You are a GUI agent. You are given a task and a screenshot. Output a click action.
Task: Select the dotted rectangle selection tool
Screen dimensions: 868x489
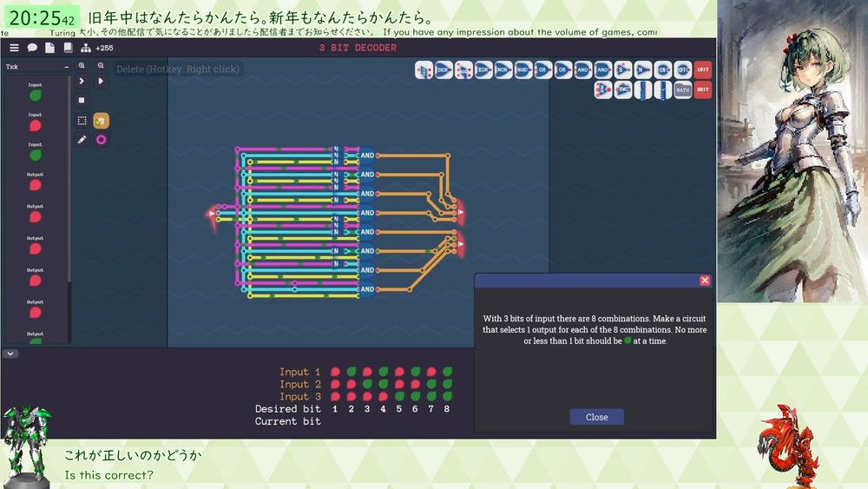[82, 120]
